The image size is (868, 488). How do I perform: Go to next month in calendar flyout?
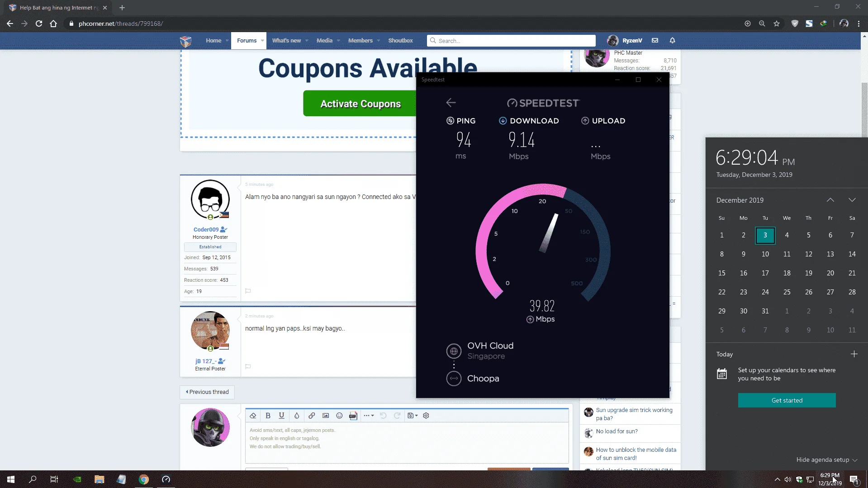[852, 200]
